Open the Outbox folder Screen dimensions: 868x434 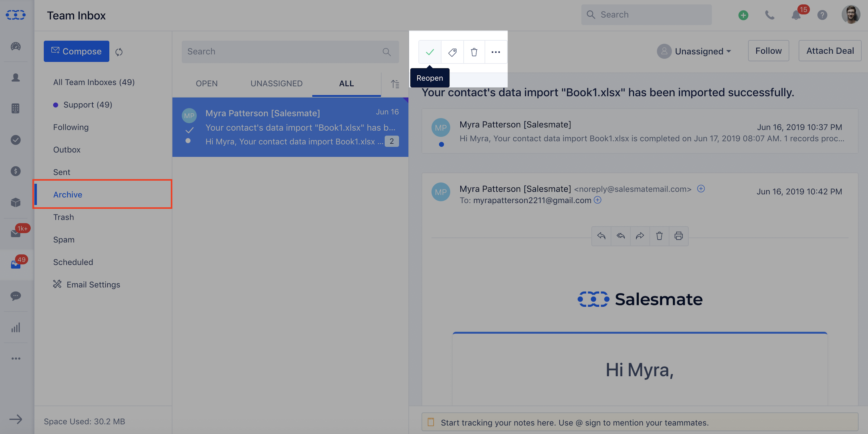click(67, 150)
